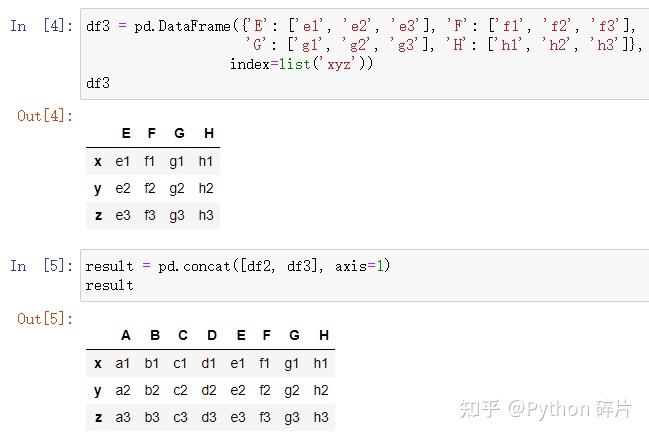This screenshot has width=649, height=439.
Task: Click column header H in Out[4] table
Action: tap(208, 134)
